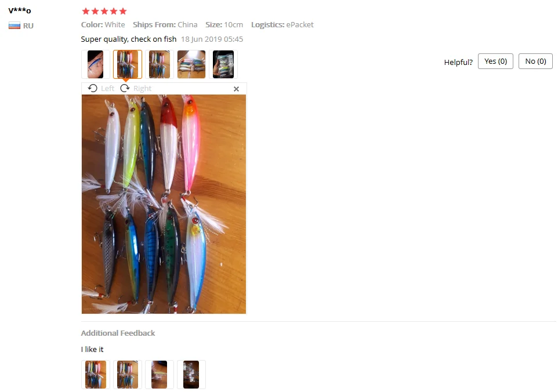
Task: Click the Right rotate label
Action: coord(142,88)
